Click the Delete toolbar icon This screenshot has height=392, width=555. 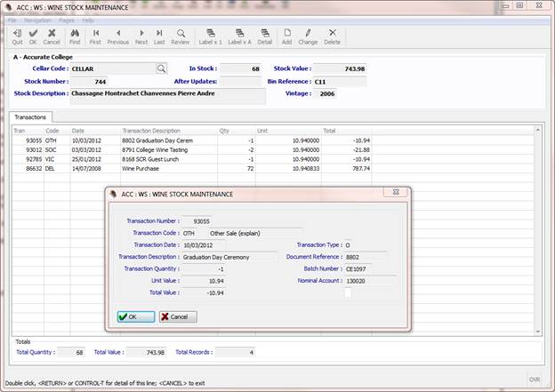click(x=332, y=36)
